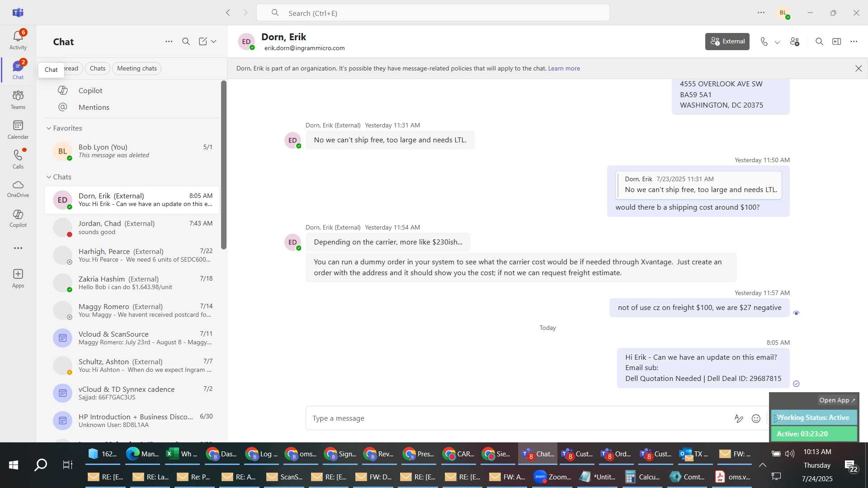The width and height of the screenshot is (868, 488).
Task: Go back in Teams navigation
Action: tap(228, 13)
